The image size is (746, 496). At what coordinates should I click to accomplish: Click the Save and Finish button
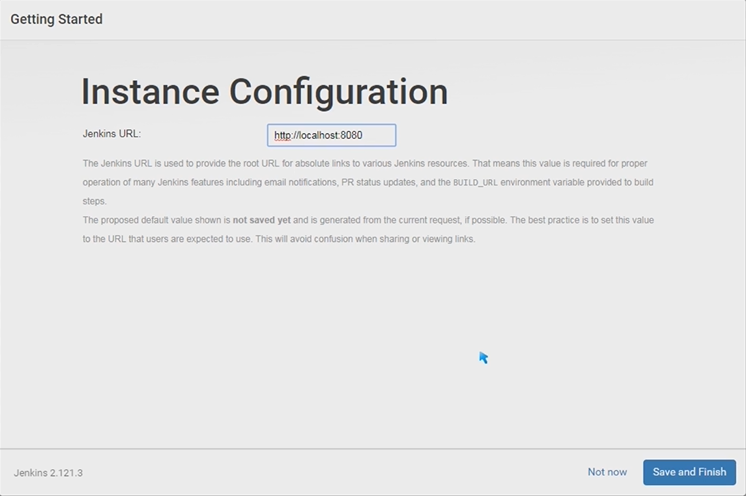689,472
